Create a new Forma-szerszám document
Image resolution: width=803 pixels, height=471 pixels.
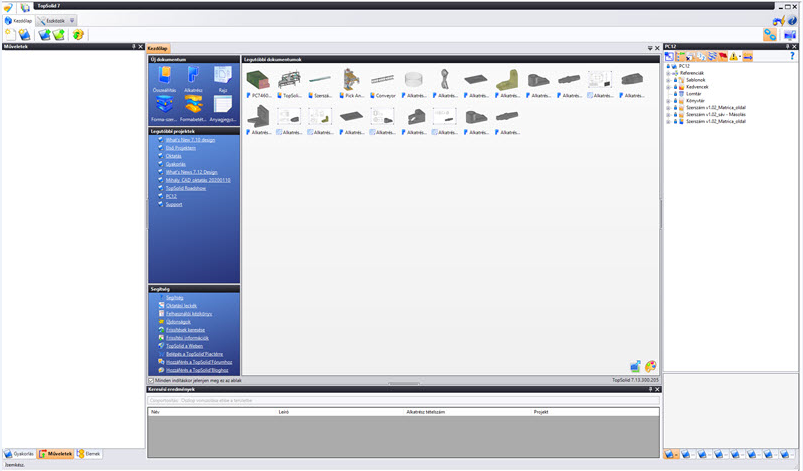[164, 109]
